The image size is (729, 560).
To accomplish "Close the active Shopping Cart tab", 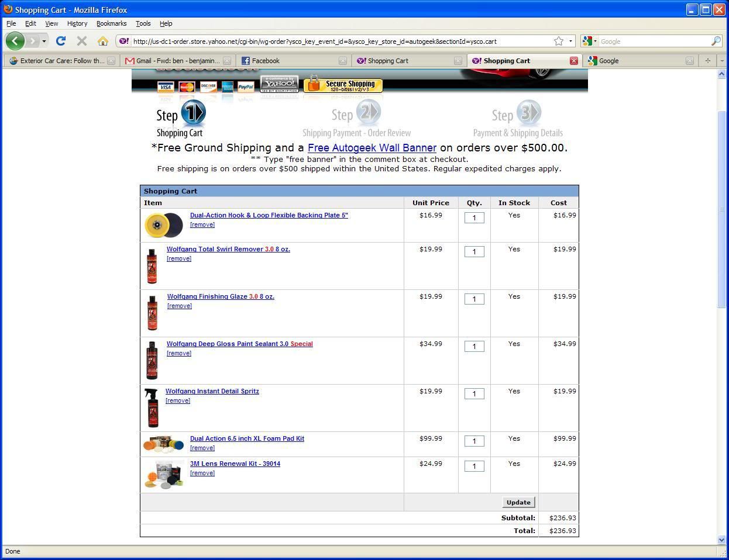I will (x=574, y=61).
